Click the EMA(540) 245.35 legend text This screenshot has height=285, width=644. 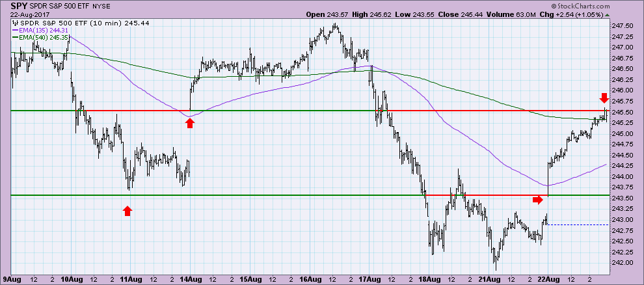(x=44, y=37)
